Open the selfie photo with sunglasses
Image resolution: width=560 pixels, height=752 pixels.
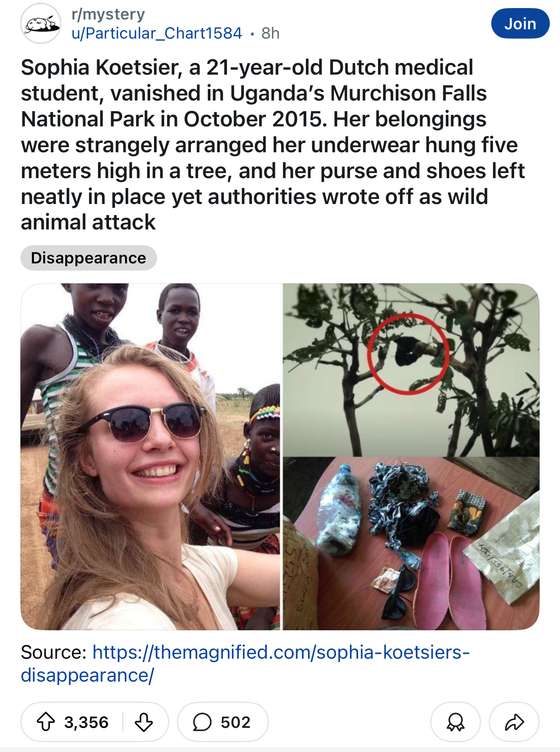(151, 456)
